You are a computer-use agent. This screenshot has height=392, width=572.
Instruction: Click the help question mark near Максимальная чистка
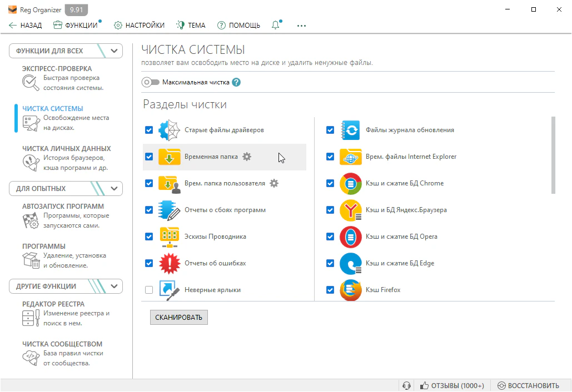[x=236, y=82]
